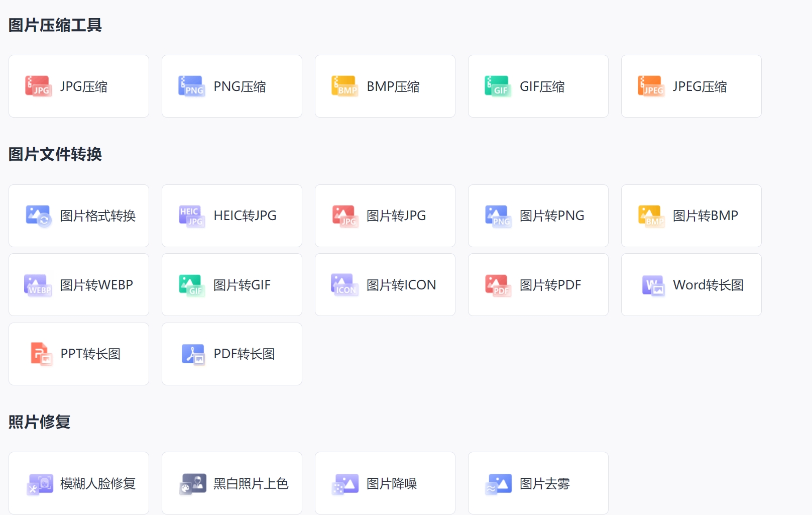Click the 图片去雾 icon
This screenshot has height=515, width=812.
tap(498, 484)
